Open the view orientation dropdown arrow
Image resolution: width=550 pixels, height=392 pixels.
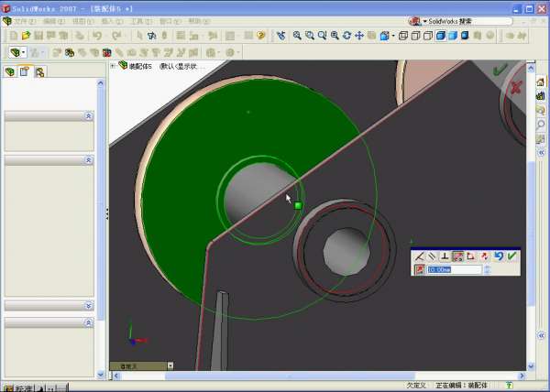(391, 36)
